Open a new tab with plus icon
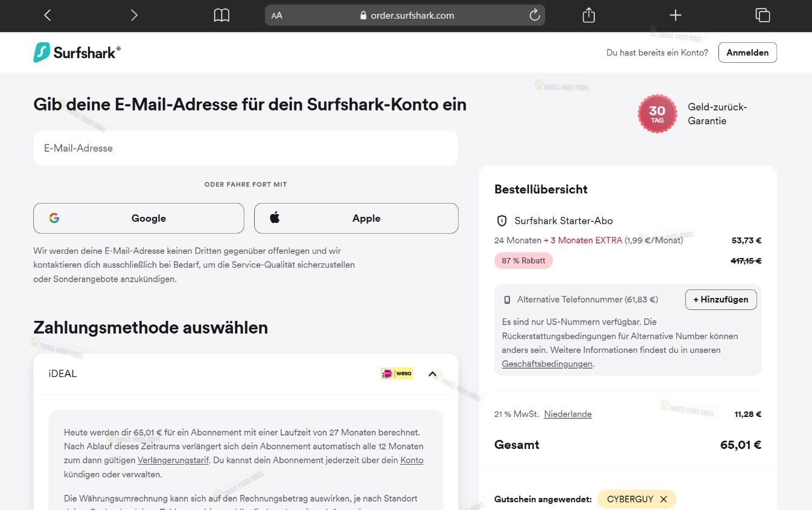The image size is (812, 510). (676, 15)
